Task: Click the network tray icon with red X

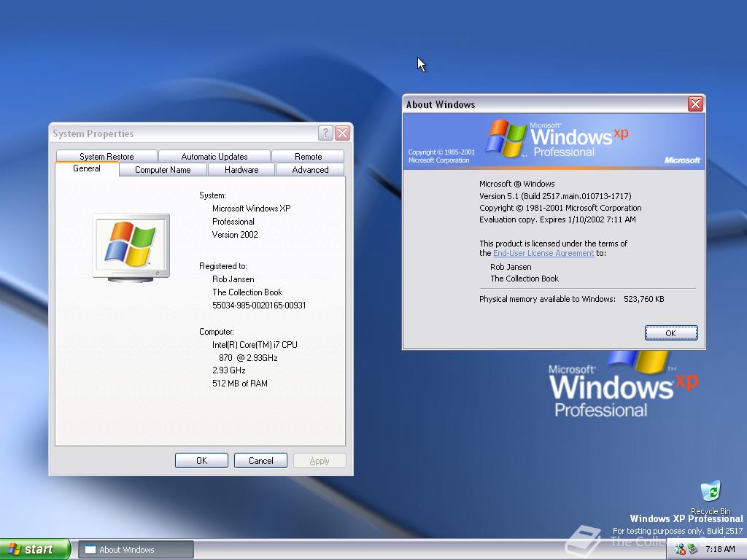Action: 680,549
